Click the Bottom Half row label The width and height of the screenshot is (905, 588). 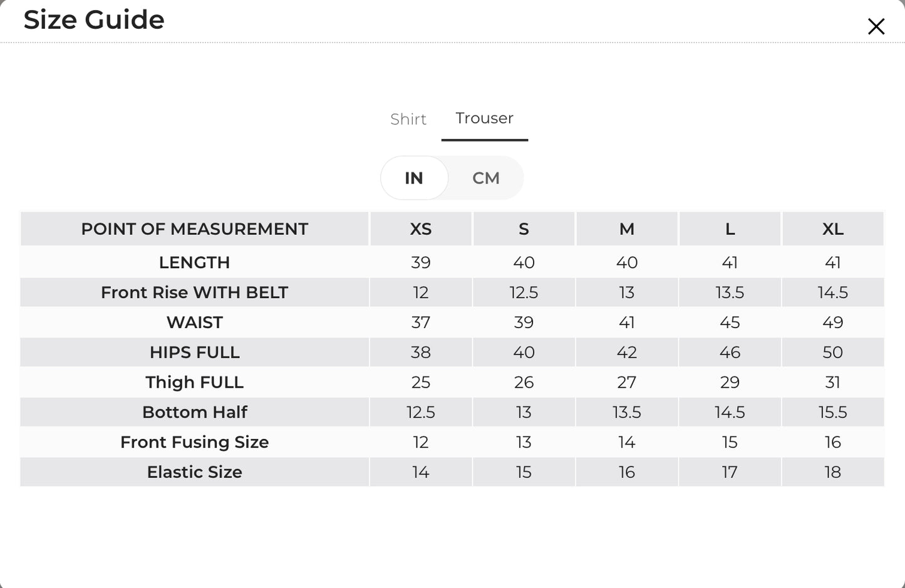pyautogui.click(x=195, y=413)
